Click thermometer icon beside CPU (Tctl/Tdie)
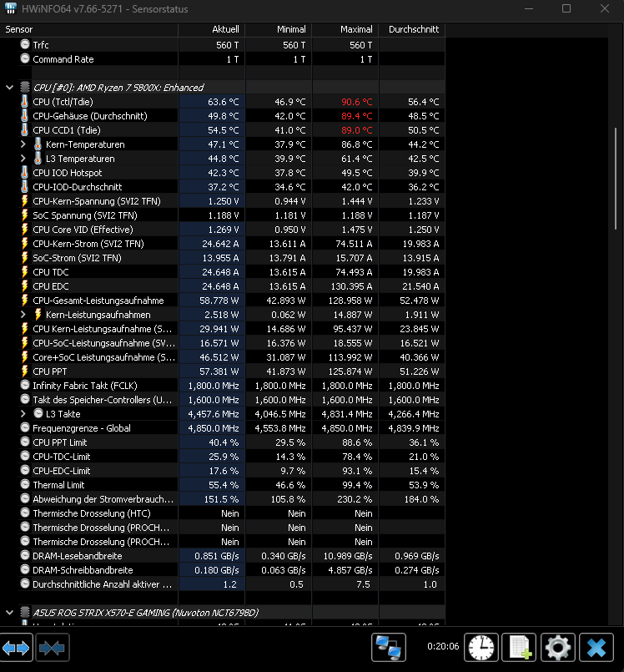This screenshot has width=624, height=672. [25, 102]
